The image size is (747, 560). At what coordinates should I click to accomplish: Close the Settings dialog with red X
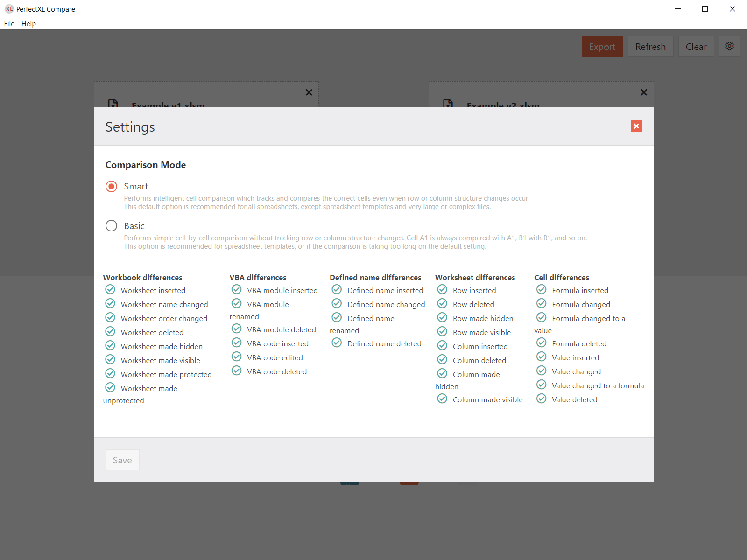(636, 126)
